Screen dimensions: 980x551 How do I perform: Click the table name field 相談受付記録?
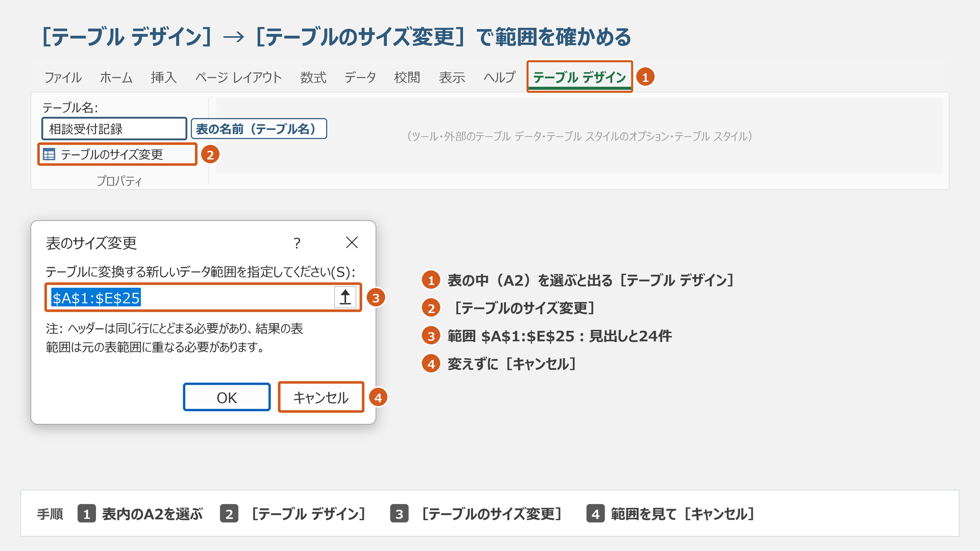[114, 129]
